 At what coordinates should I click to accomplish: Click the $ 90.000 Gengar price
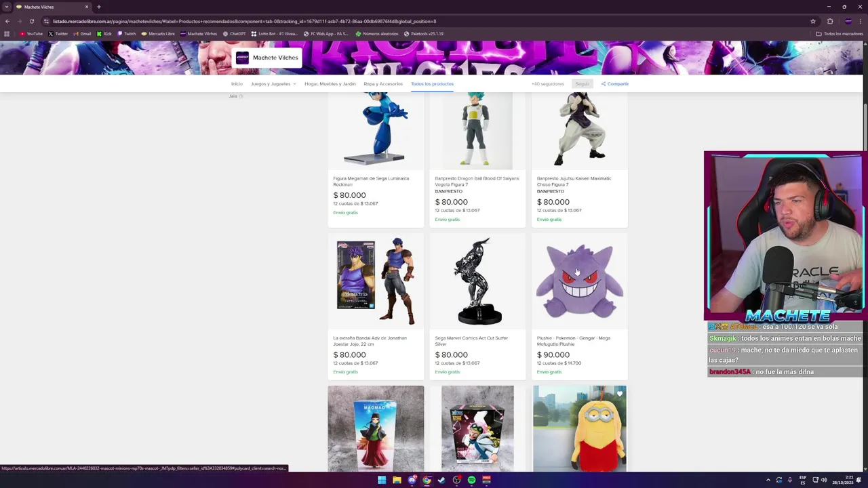(x=553, y=355)
